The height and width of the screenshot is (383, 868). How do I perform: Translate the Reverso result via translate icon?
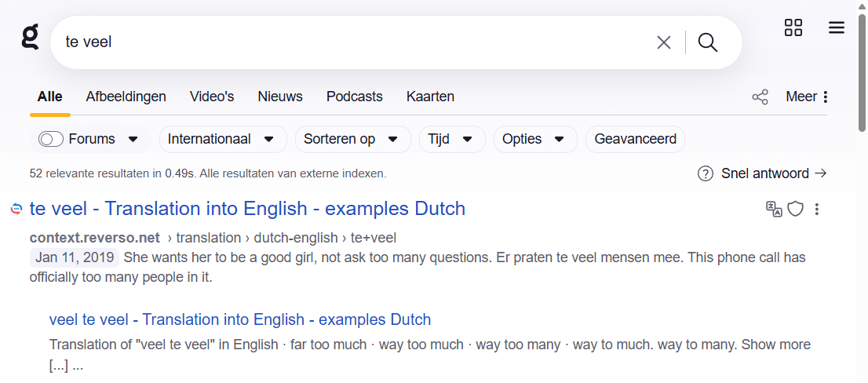coord(774,209)
